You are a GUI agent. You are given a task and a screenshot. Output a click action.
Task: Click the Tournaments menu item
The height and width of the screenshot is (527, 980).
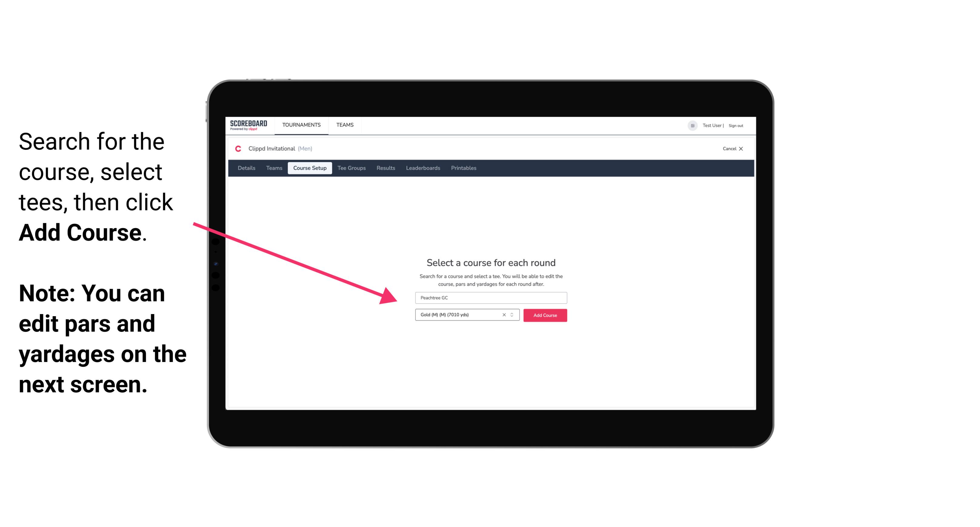[301, 125]
